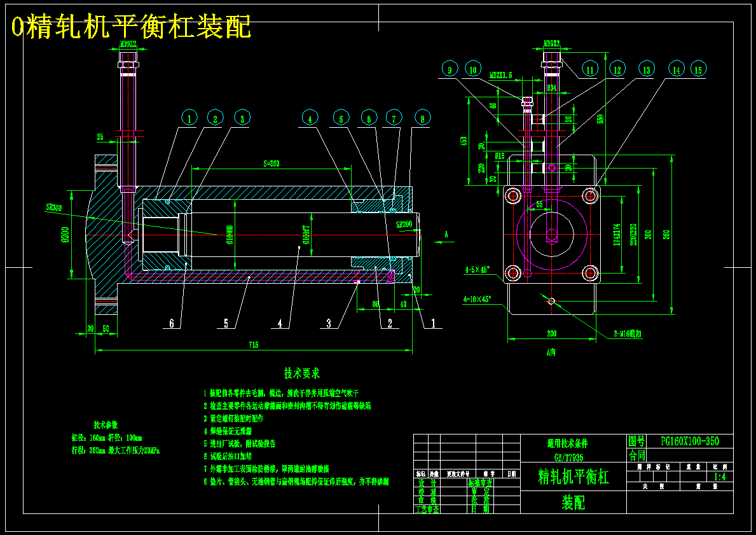This screenshot has height=535, width=756.
Task: Select circled balloon number 6
Action: [x=368, y=118]
